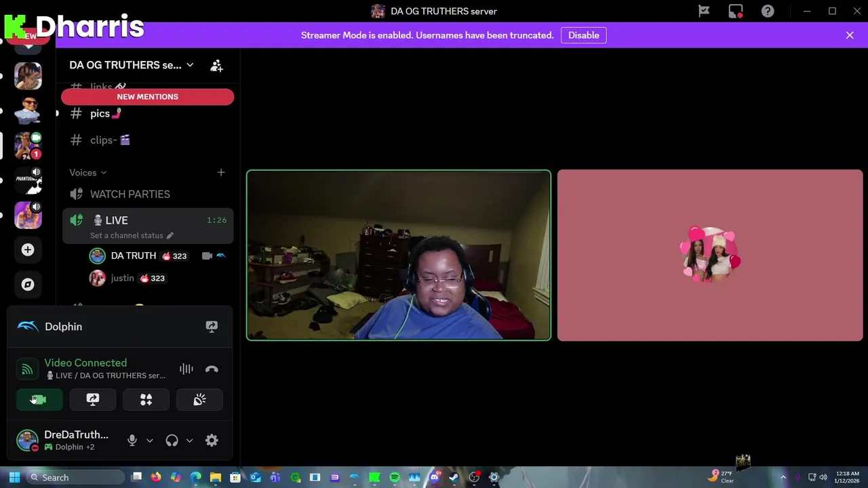This screenshot has height=488, width=868.
Task: Open the PHANTOM server icon
Action: point(28,180)
